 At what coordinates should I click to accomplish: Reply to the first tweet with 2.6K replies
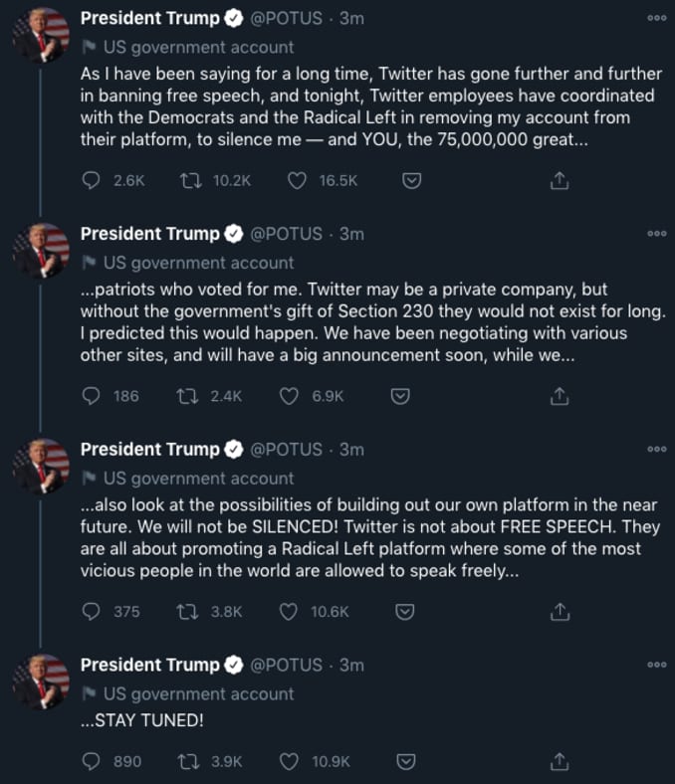pyautogui.click(x=92, y=180)
